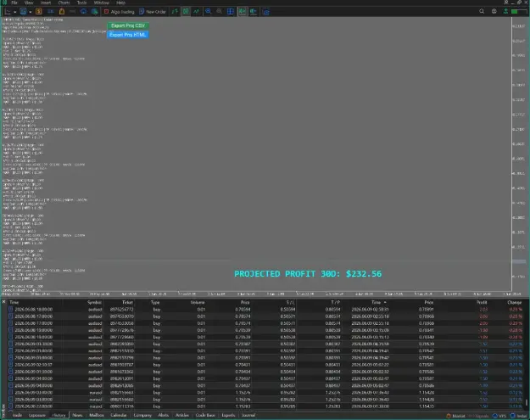The image size is (530, 420).
Task: Zoom out on the chart
Action: 220,12
